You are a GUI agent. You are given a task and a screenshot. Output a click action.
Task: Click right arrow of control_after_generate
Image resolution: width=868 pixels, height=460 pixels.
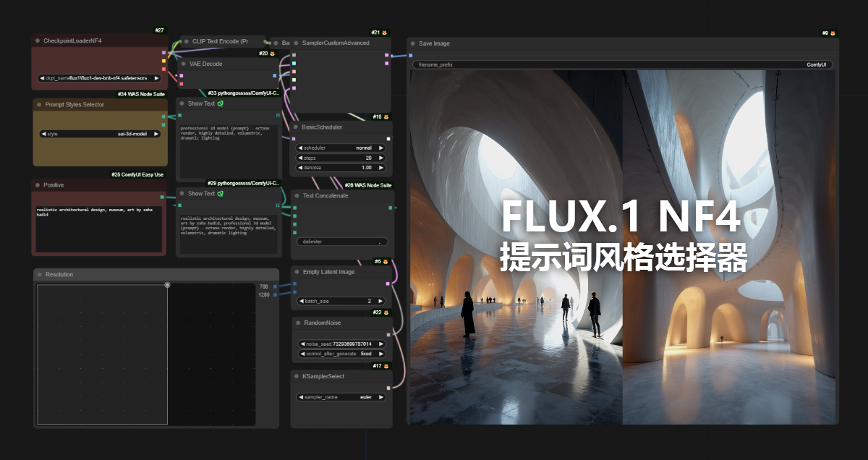coord(381,354)
